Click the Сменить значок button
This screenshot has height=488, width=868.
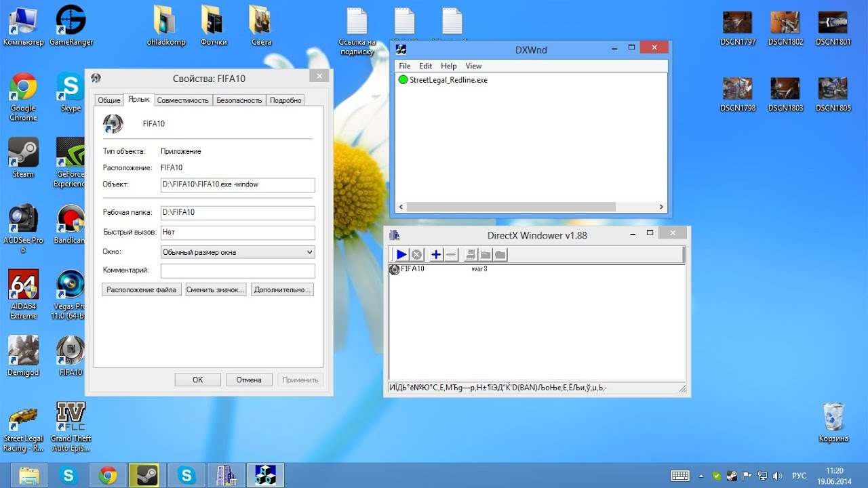215,289
